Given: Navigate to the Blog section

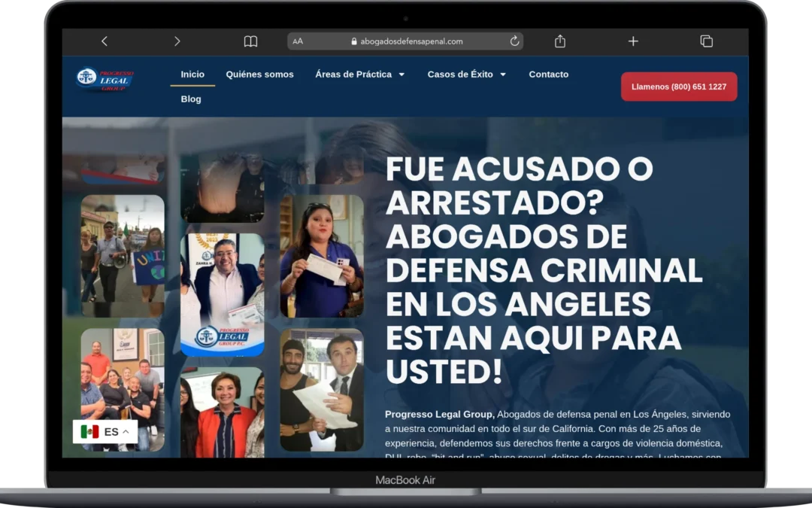Looking at the screenshot, I should (x=191, y=99).
